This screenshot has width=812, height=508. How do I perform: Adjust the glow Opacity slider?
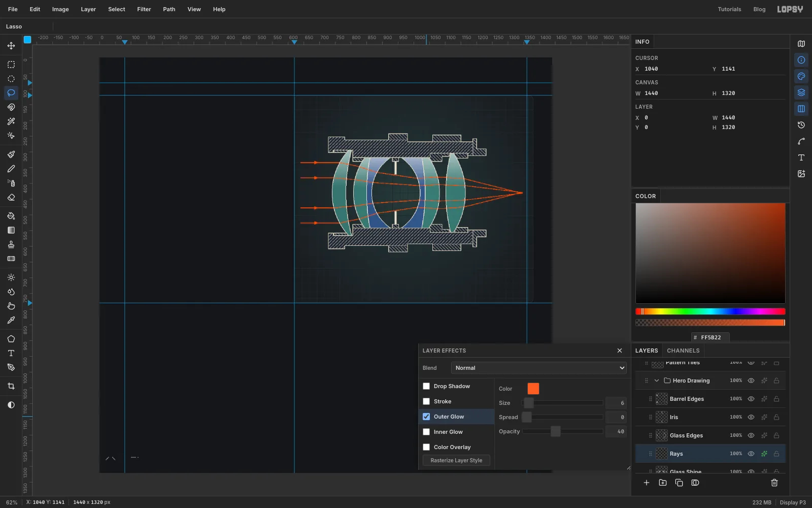click(x=563, y=431)
